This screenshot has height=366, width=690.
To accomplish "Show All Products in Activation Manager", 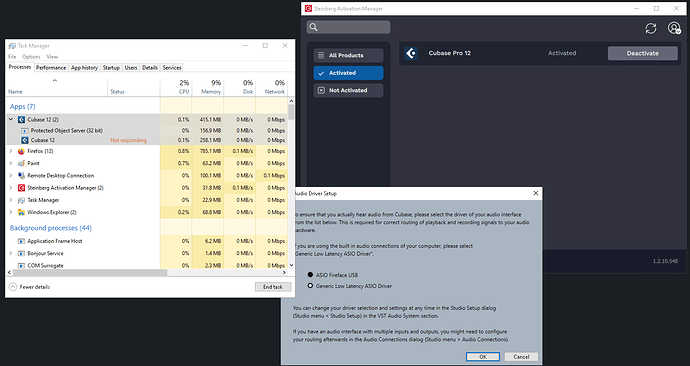I will pos(349,55).
